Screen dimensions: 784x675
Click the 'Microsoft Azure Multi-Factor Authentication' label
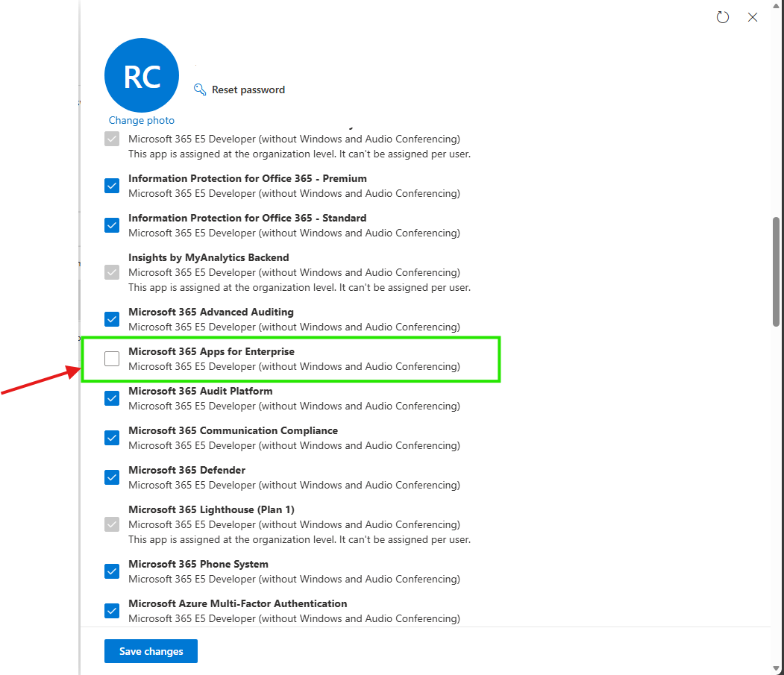[237, 603]
